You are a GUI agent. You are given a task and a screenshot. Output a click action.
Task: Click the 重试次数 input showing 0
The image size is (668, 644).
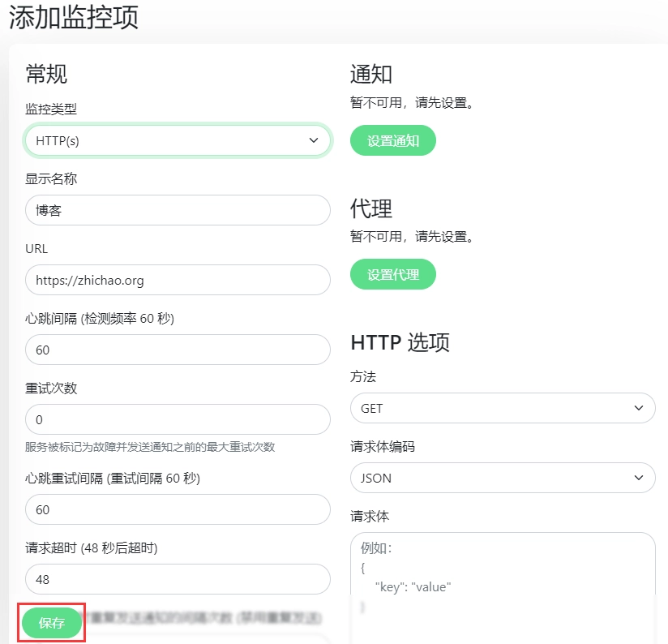(x=178, y=419)
